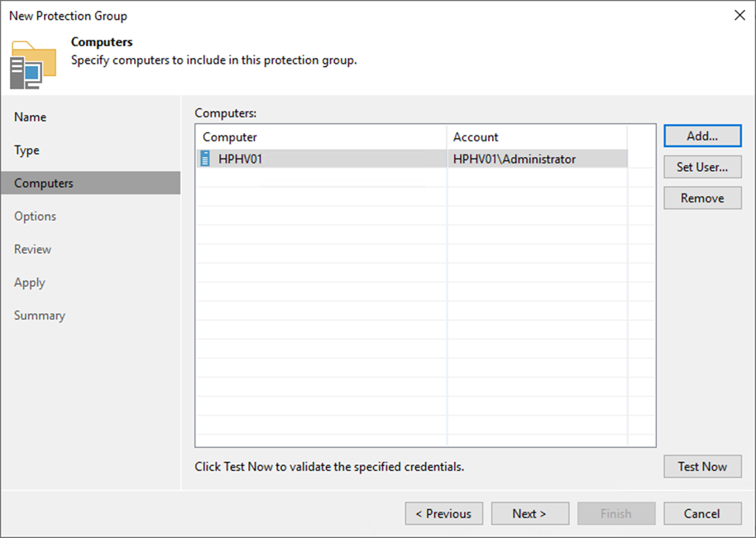The height and width of the screenshot is (538, 756).
Task: Close the New Protection Group dialog
Action: (738, 16)
